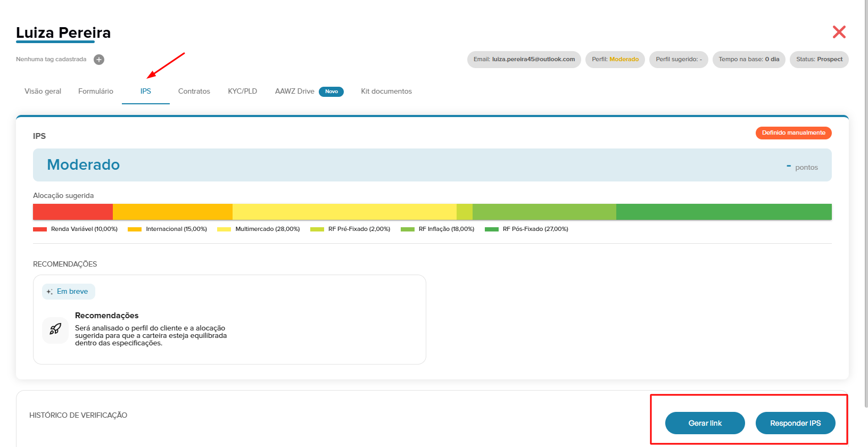Viewport: 868px width, 447px height.
Task: Click the HISTÓRICO DE VERIFICAÇÃO heading
Action: click(x=78, y=415)
